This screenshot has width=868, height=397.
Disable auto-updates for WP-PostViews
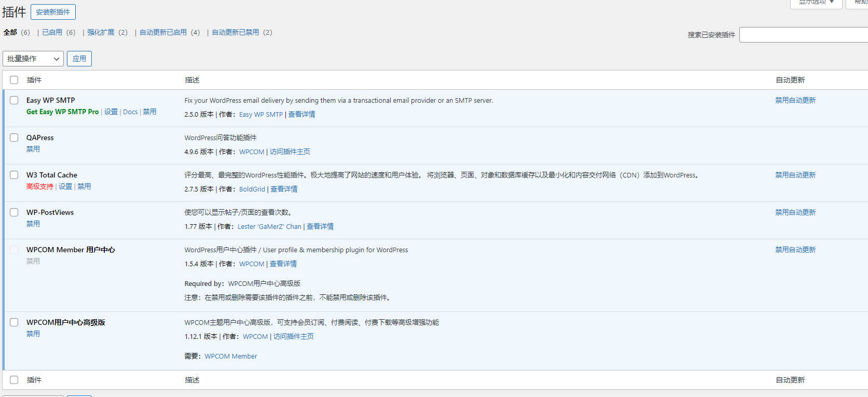pyautogui.click(x=795, y=212)
